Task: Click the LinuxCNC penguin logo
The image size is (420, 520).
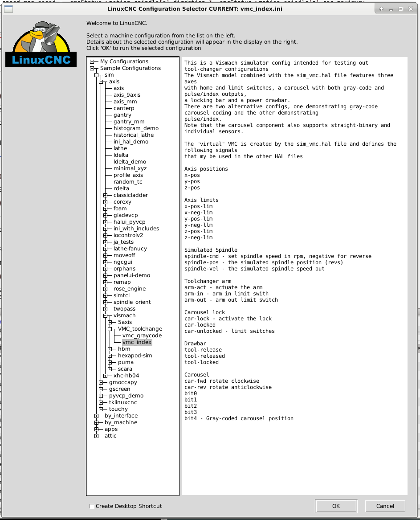Action: (41, 44)
